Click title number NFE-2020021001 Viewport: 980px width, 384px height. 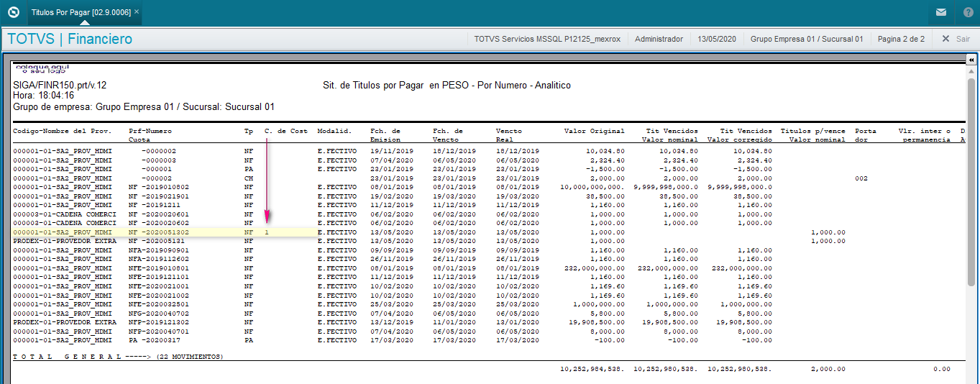158,286
